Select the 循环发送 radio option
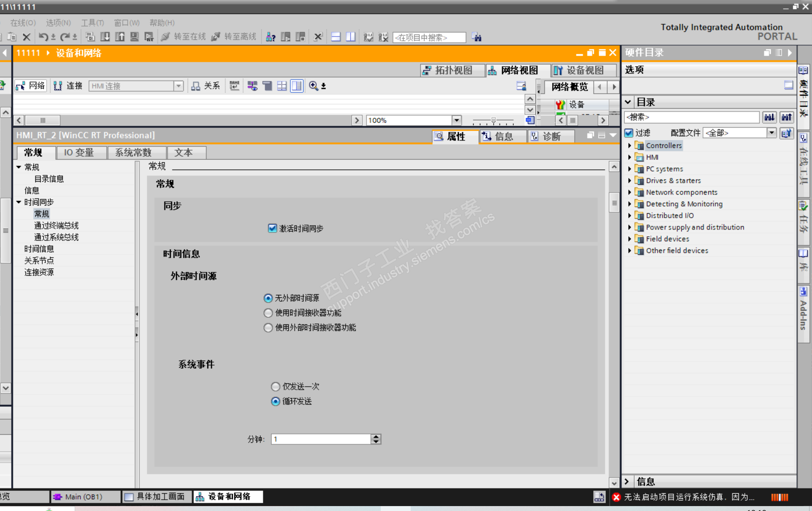The width and height of the screenshot is (812, 511). pos(276,401)
